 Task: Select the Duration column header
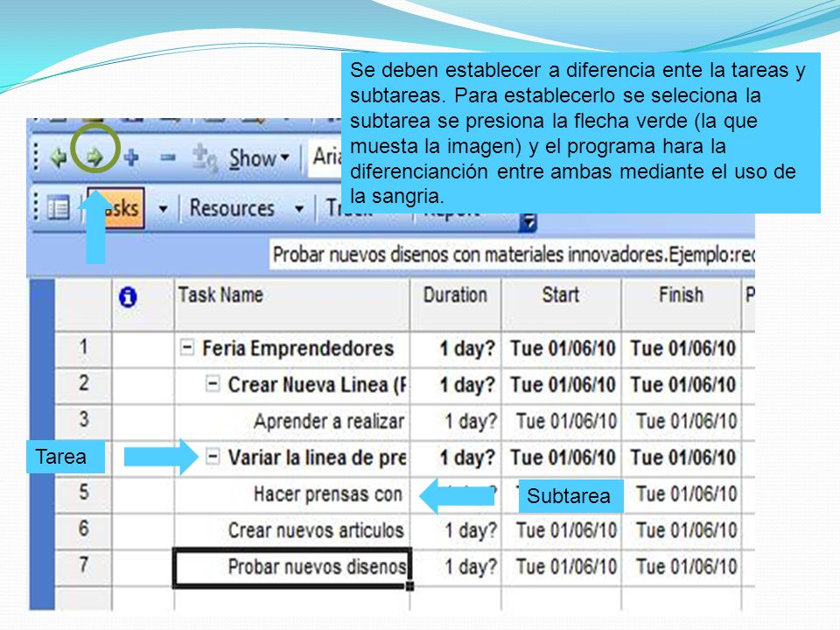coord(455,304)
